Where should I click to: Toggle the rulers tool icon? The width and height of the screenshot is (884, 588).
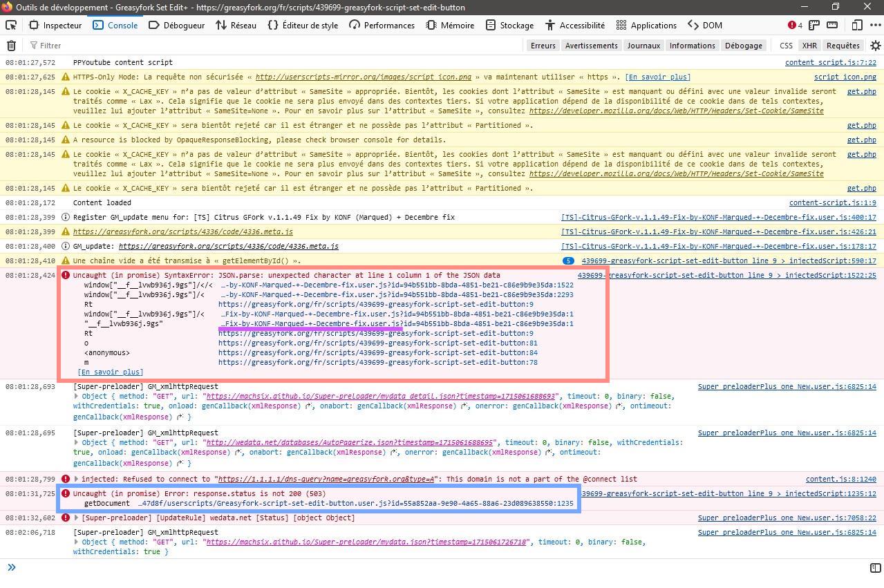point(814,25)
